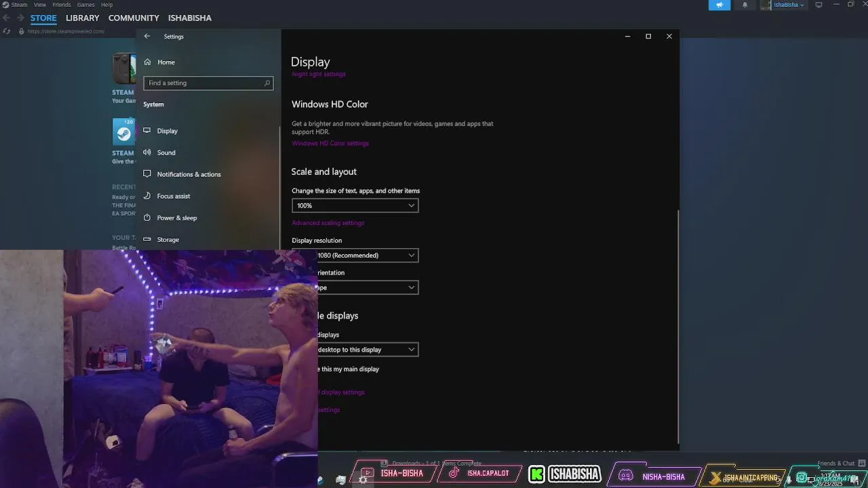Open Notifications & actions settings page
The height and width of the screenshot is (488, 868).
[x=189, y=174]
